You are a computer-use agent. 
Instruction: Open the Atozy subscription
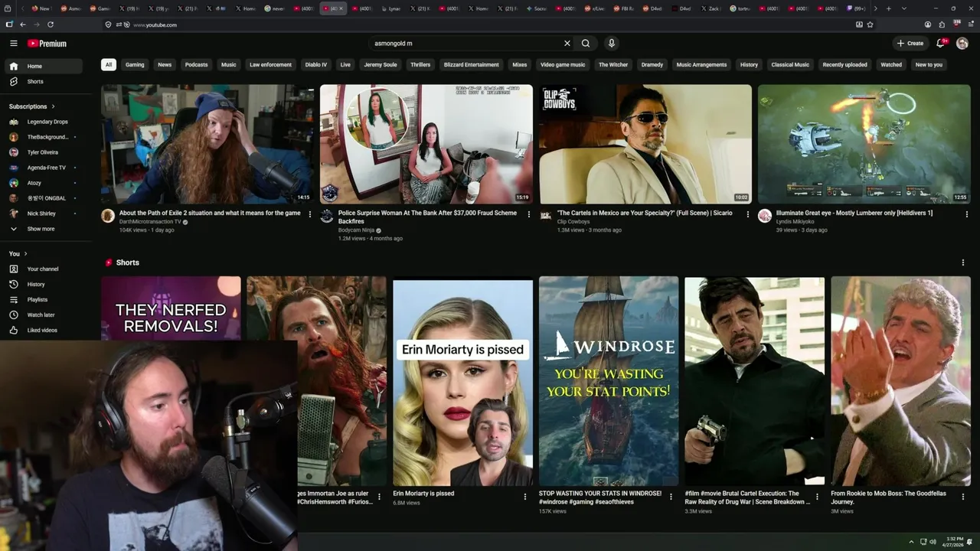(43, 183)
